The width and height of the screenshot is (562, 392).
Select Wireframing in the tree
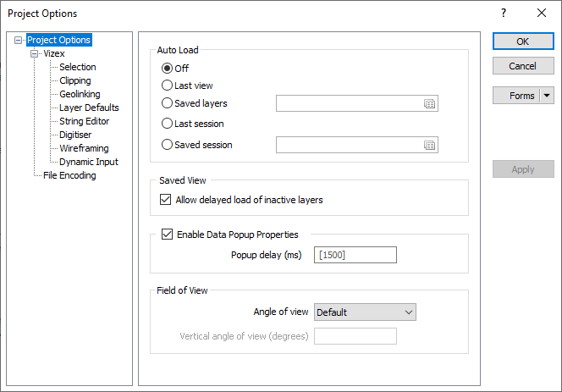click(84, 148)
